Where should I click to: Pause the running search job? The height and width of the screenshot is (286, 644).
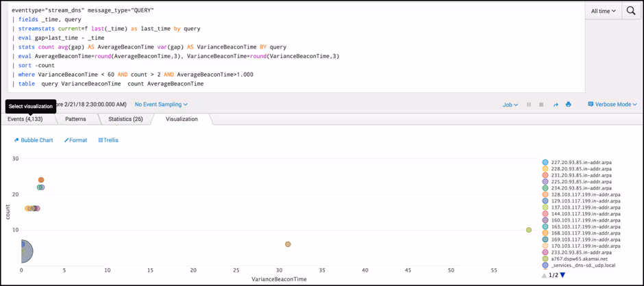point(529,105)
